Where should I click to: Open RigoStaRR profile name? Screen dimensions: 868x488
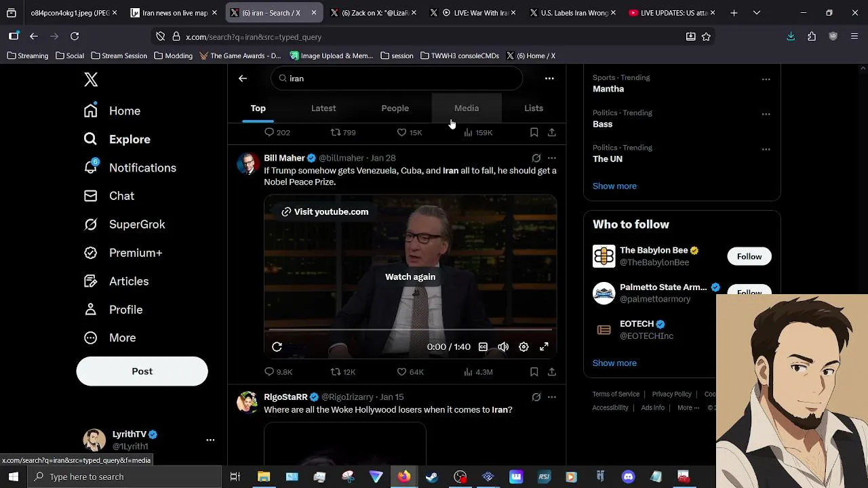285,397
